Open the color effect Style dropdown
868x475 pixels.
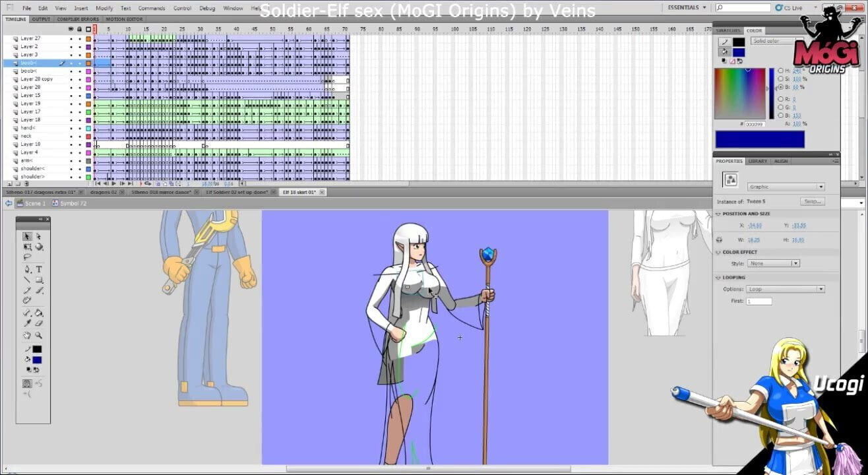click(x=774, y=263)
